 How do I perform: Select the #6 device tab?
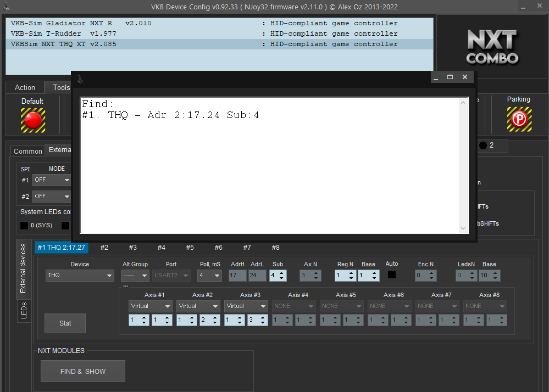(x=219, y=248)
